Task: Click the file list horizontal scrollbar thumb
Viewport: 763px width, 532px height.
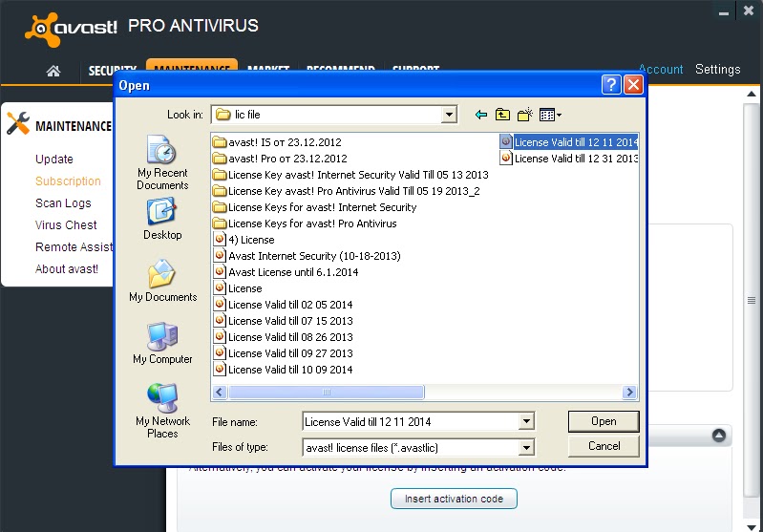Action: pyautogui.click(x=326, y=392)
